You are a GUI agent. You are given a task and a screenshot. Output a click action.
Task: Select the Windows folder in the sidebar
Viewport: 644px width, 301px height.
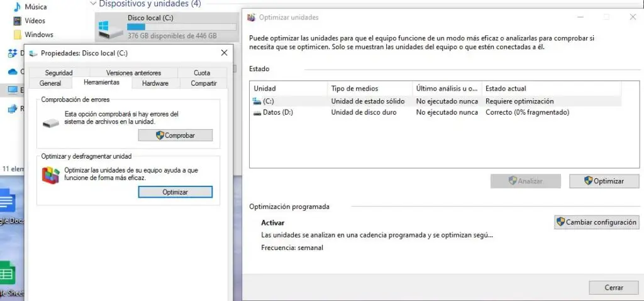38,35
